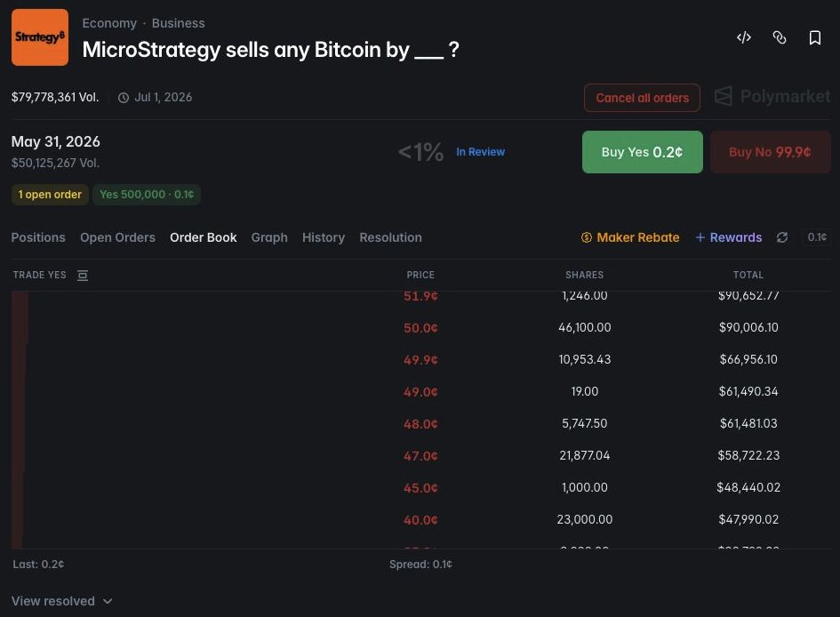Click the Maker Rebate coin icon
840x617 pixels.
(587, 237)
